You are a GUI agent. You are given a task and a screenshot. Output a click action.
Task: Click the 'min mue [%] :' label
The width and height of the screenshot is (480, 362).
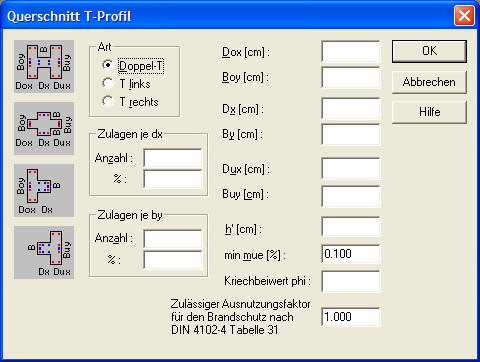coord(255,255)
